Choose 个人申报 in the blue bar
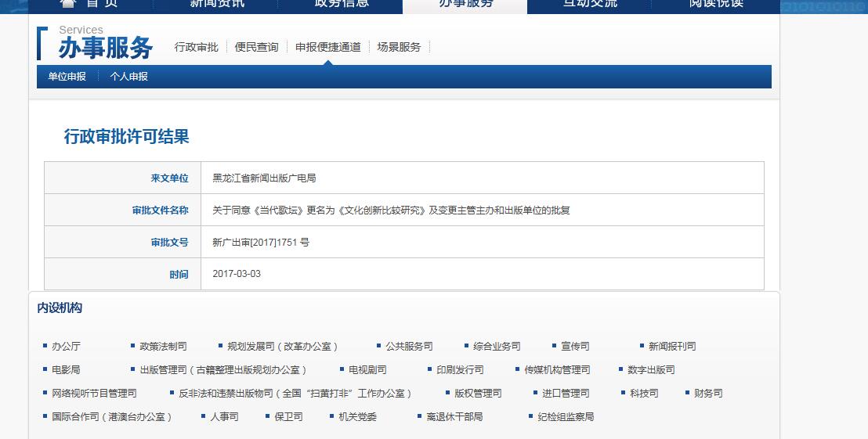868x439 pixels. click(128, 77)
